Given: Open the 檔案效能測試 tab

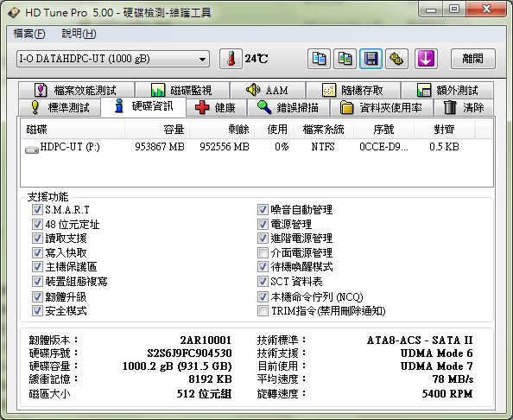Looking at the screenshot, I should [x=77, y=90].
